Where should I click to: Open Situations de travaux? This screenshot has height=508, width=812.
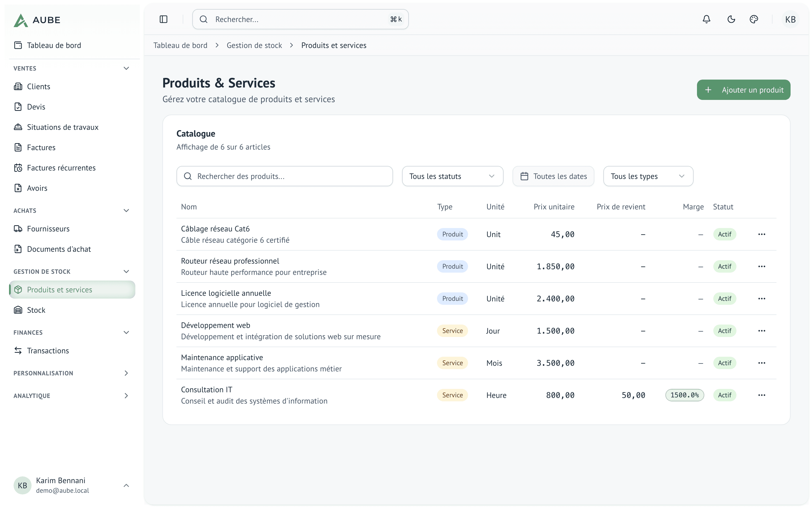[72, 127]
